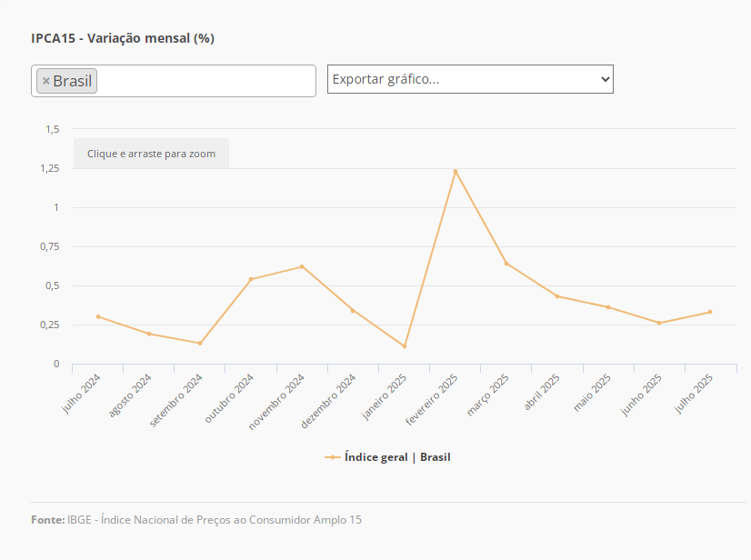Select the janeiro 2025 lowest data point
This screenshot has height=560, width=751.
coord(405,346)
